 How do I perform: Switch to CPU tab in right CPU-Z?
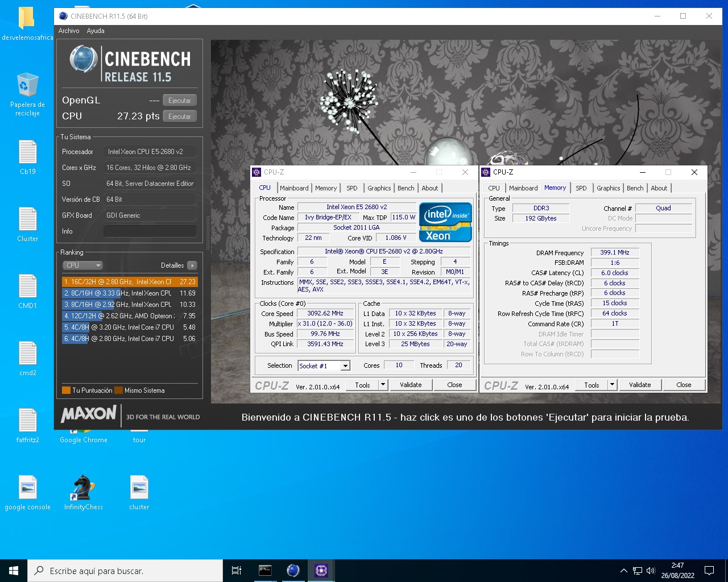494,188
